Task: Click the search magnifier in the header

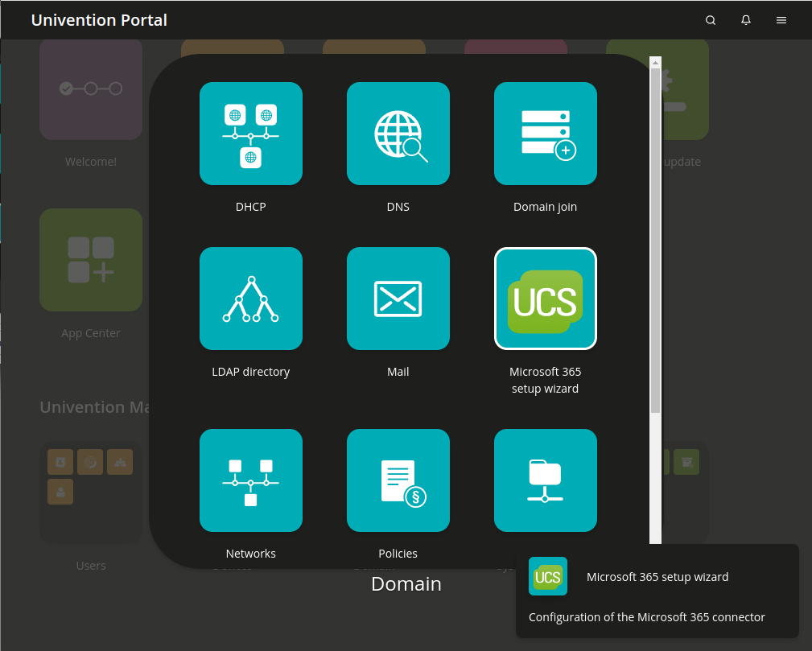Action: click(x=711, y=20)
